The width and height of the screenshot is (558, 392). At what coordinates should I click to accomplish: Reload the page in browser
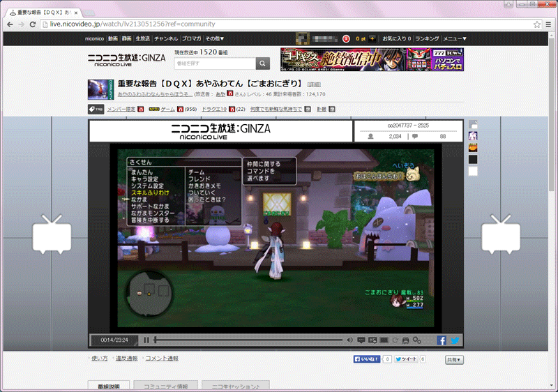pyautogui.click(x=32, y=24)
